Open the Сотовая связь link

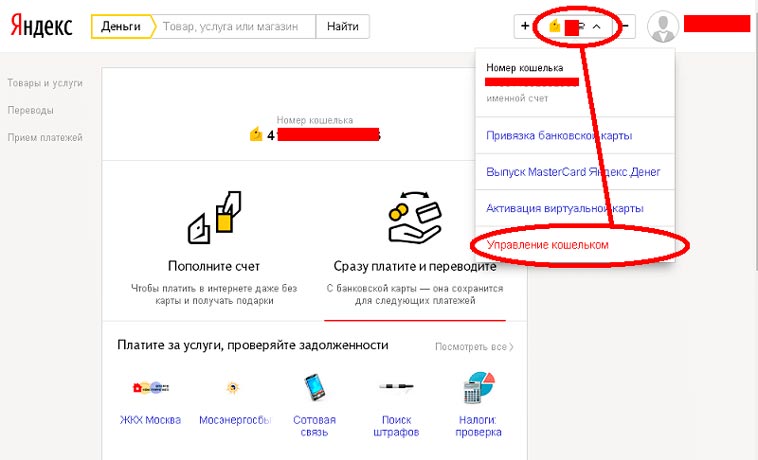(x=314, y=426)
